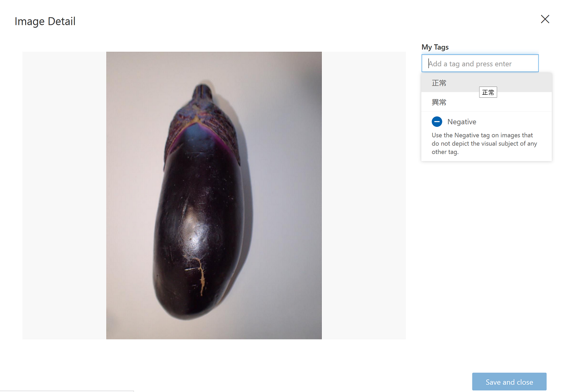Image resolution: width=562 pixels, height=392 pixels.
Task: Select the 正常 tag suggestion
Action: [x=486, y=83]
